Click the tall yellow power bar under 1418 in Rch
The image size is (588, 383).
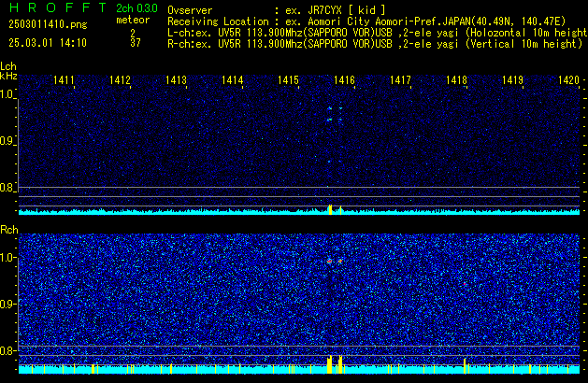point(465,366)
